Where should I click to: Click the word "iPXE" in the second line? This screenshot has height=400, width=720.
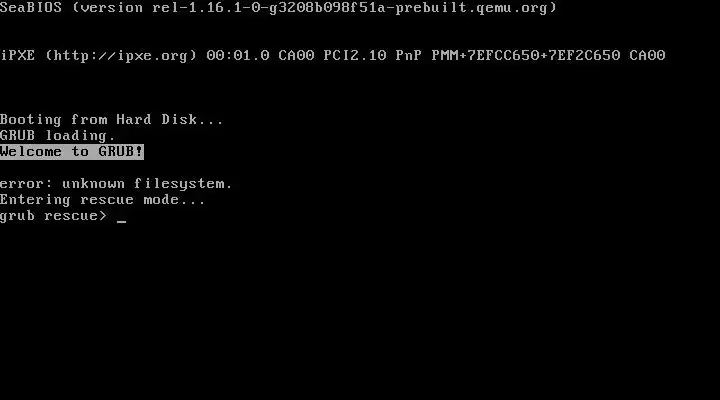click(17, 56)
